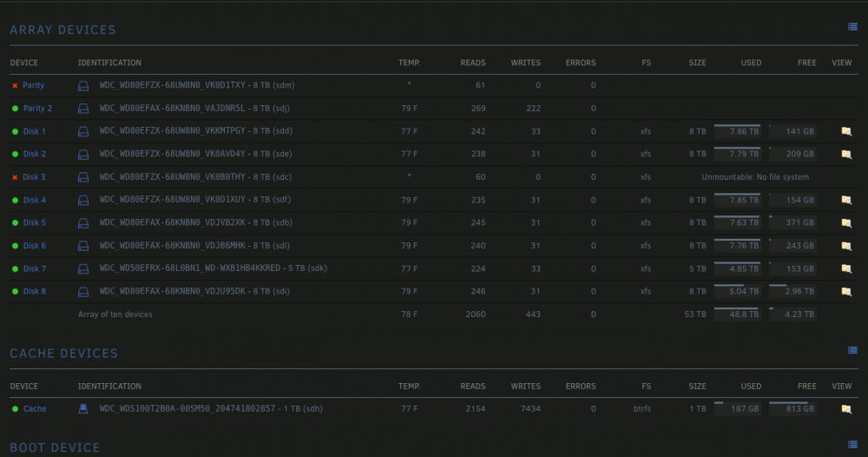Open the view folder icon for Disk 5
This screenshot has height=457, width=868.
(846, 222)
